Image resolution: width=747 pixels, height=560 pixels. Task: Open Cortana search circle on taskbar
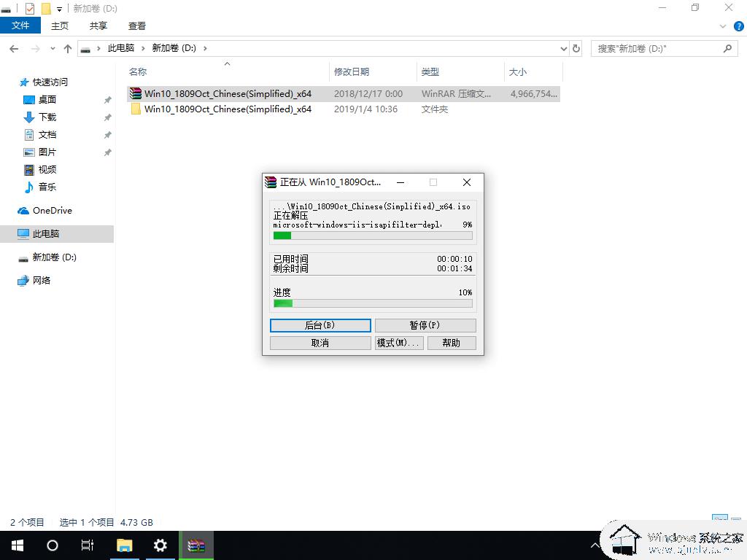(x=53, y=545)
